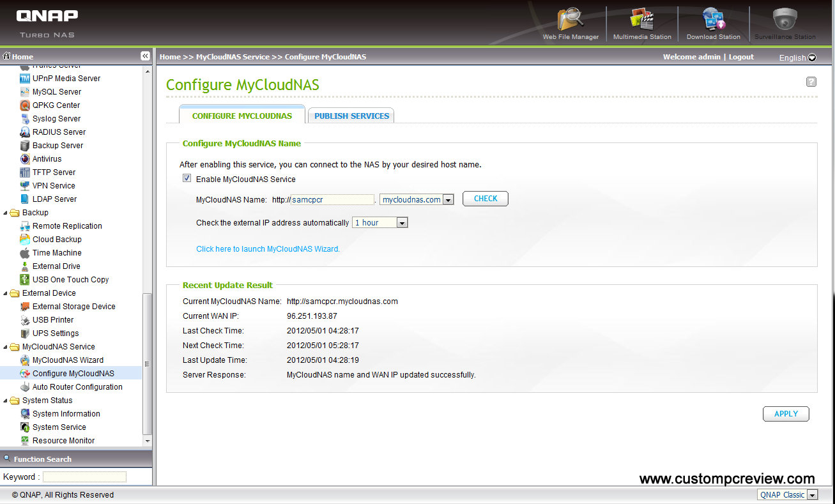Click the Time Machine apple icon
The image size is (835, 504).
25,253
